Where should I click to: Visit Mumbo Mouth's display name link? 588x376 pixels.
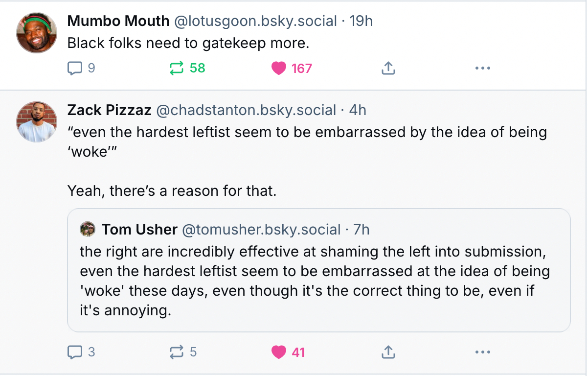(x=118, y=21)
